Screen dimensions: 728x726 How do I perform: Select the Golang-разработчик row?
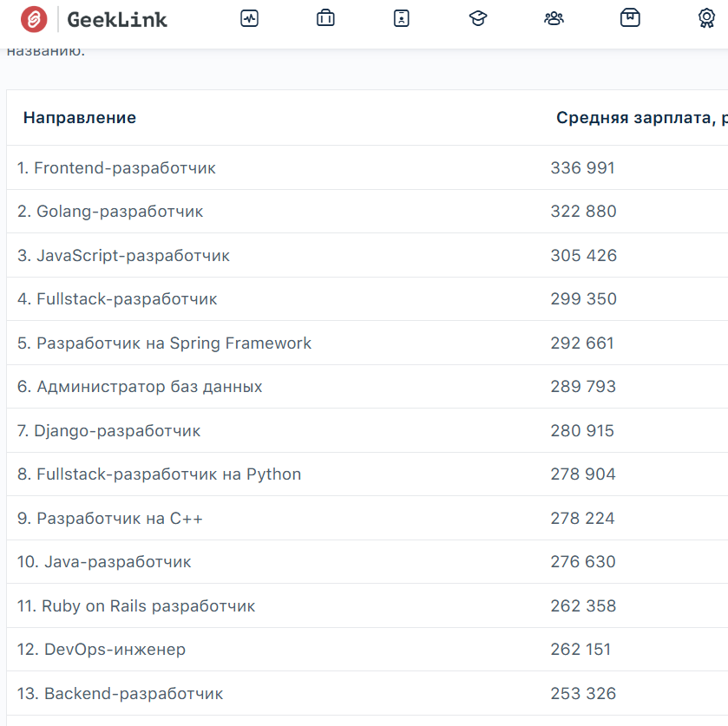[110, 212]
